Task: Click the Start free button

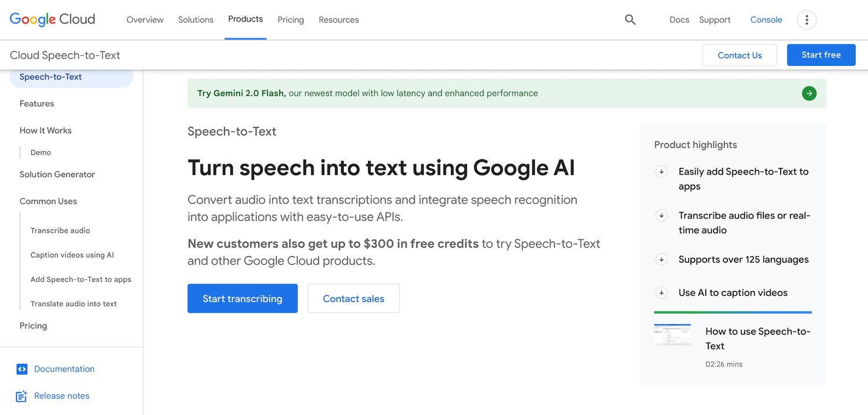Action: click(x=821, y=55)
